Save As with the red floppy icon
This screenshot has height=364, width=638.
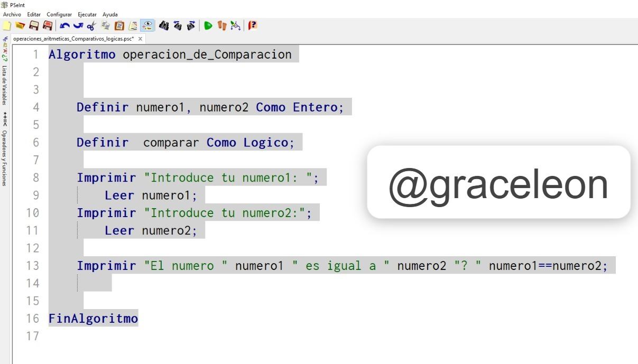click(48, 25)
